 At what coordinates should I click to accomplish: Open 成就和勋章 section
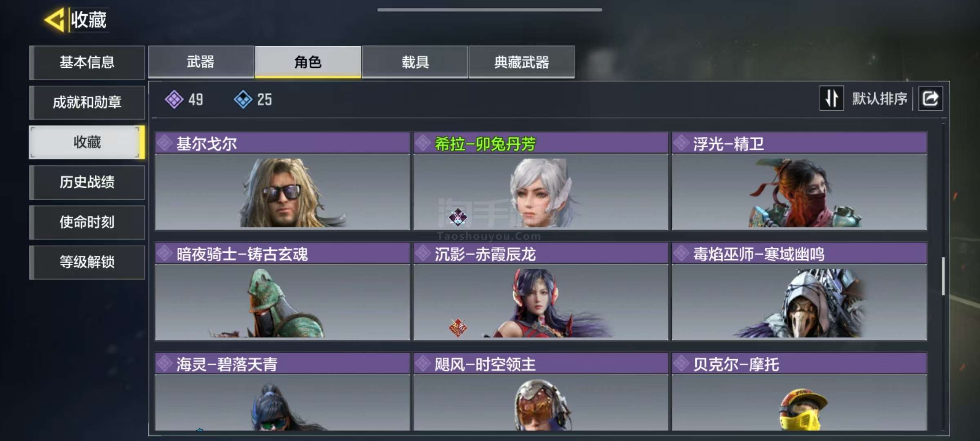tap(87, 102)
